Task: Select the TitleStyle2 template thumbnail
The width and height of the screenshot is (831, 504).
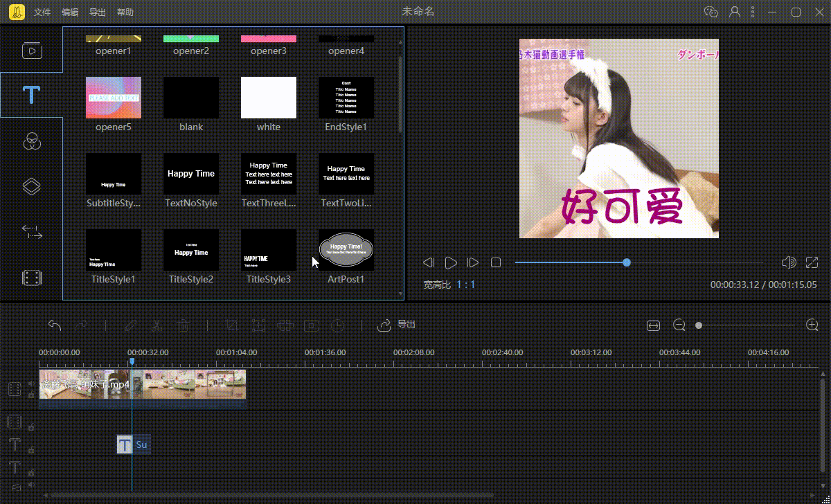Action: (x=191, y=250)
